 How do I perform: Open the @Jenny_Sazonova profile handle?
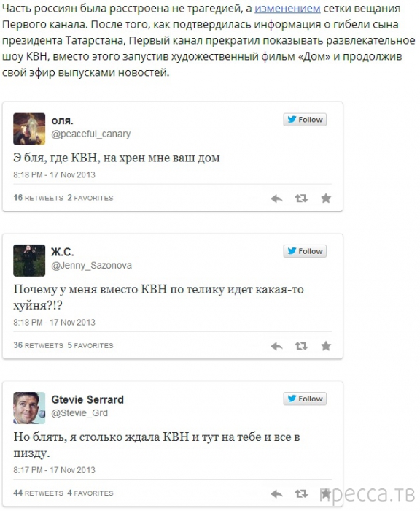pyautogui.click(x=91, y=266)
